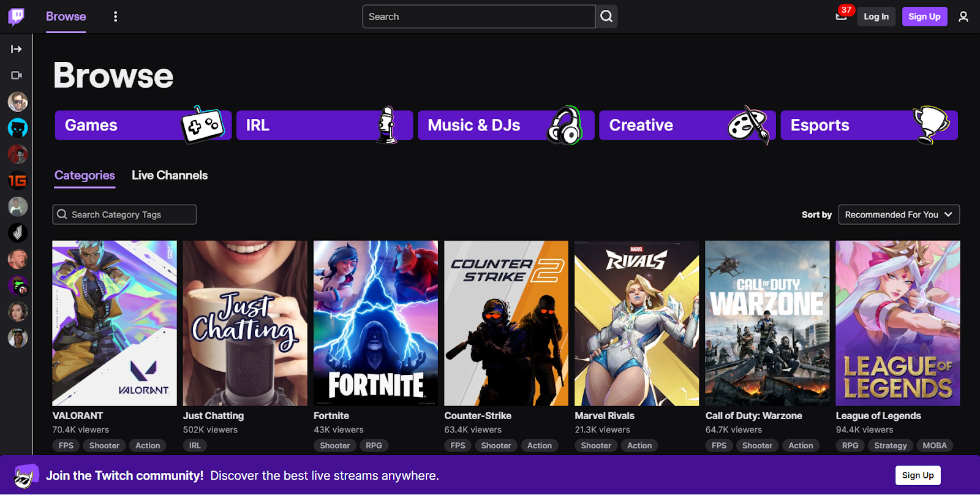The width and height of the screenshot is (980, 495).
Task: Click the top Search input field
Action: pos(478,17)
